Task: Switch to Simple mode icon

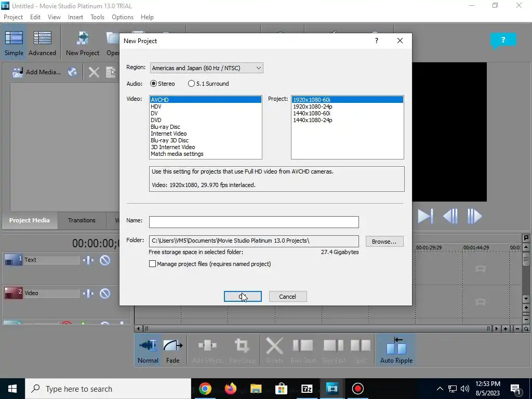Action: (x=14, y=43)
